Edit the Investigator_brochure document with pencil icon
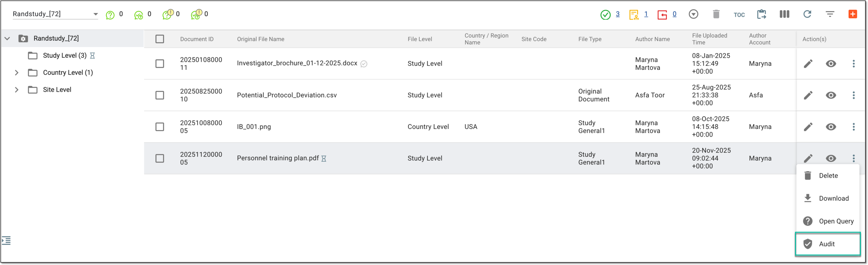 [808, 64]
